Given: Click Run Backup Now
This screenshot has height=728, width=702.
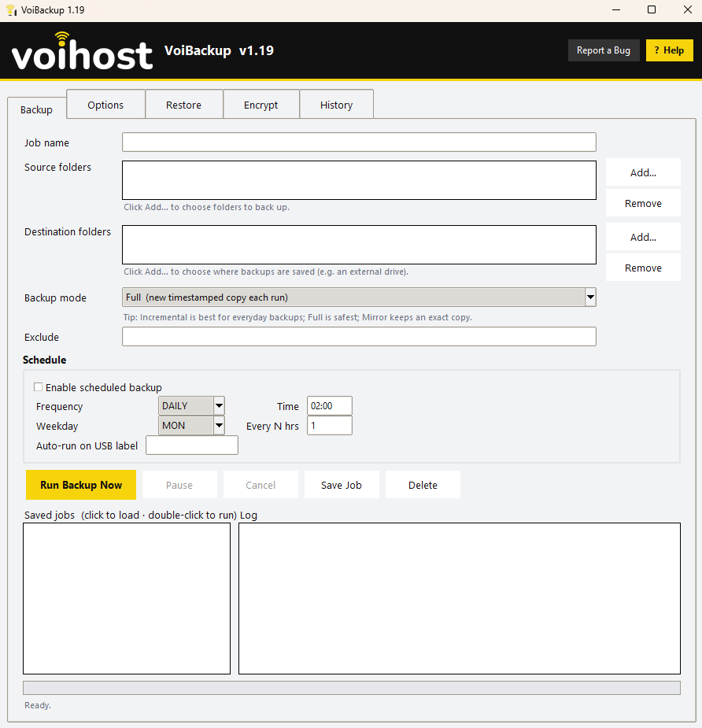Looking at the screenshot, I should (81, 485).
